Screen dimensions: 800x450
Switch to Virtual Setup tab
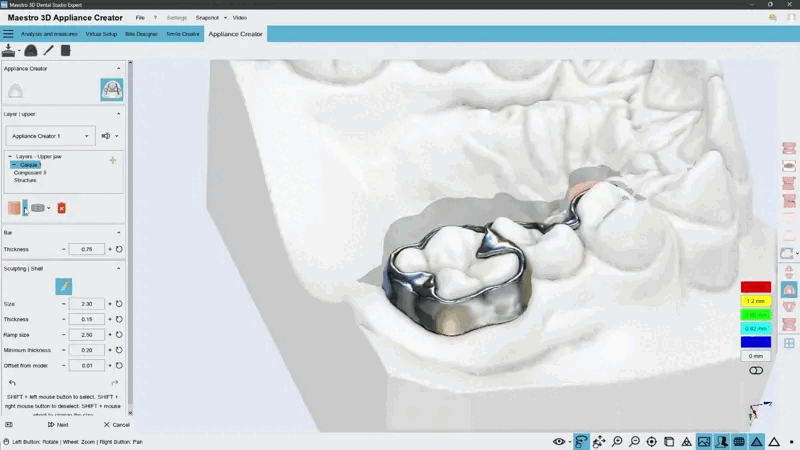[101, 34]
